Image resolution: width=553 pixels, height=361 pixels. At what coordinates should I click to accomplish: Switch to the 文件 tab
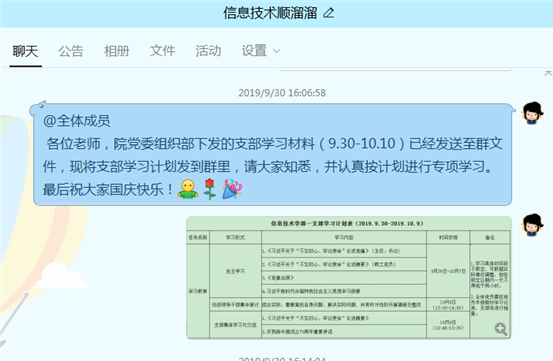(163, 51)
